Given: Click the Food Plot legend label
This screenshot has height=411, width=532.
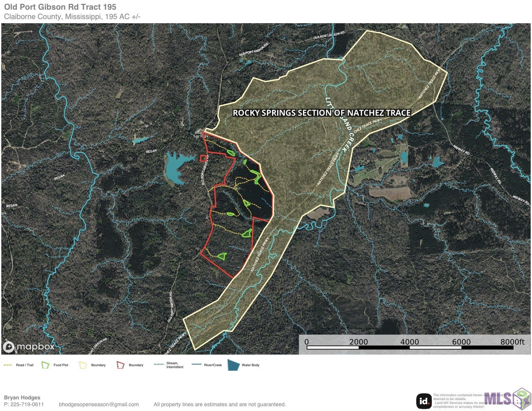Looking at the screenshot, I should (x=61, y=365).
